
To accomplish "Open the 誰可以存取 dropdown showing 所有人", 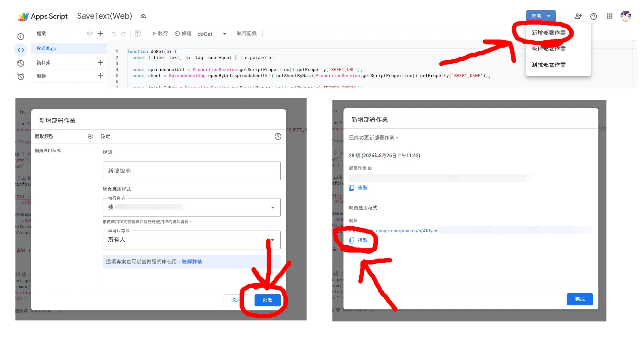I will click(192, 240).
